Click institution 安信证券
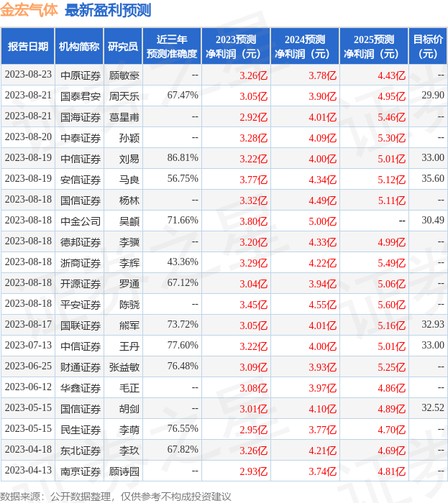The width and height of the screenshot is (448, 503). click(x=81, y=180)
